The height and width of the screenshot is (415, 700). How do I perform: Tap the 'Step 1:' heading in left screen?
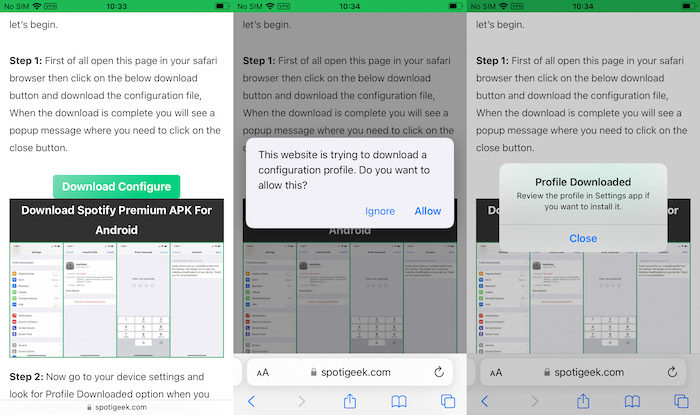[x=26, y=61]
